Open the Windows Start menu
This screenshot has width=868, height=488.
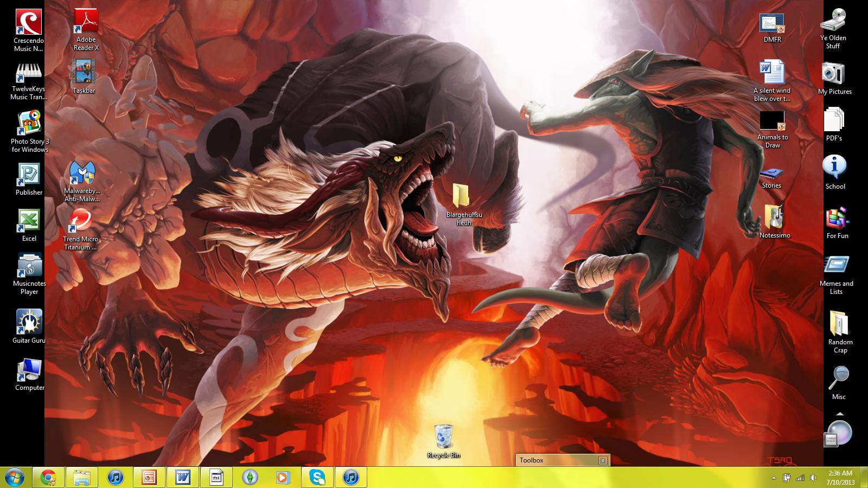(x=15, y=477)
